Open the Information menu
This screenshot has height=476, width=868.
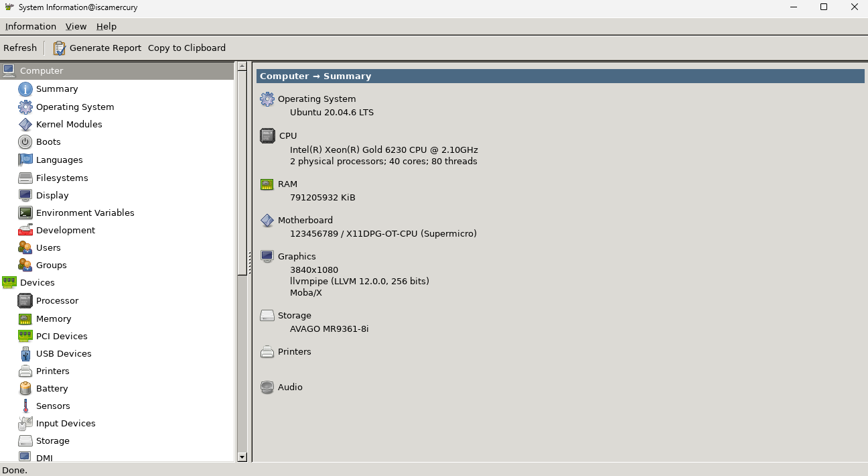pos(31,26)
